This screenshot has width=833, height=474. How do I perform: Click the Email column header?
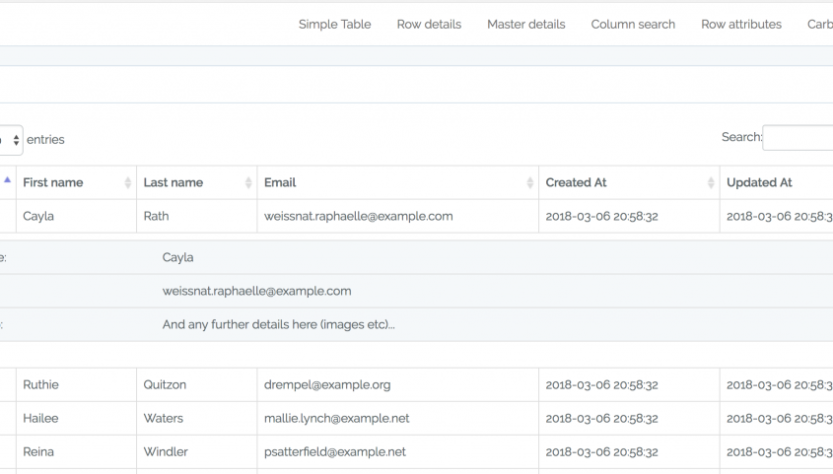point(398,183)
